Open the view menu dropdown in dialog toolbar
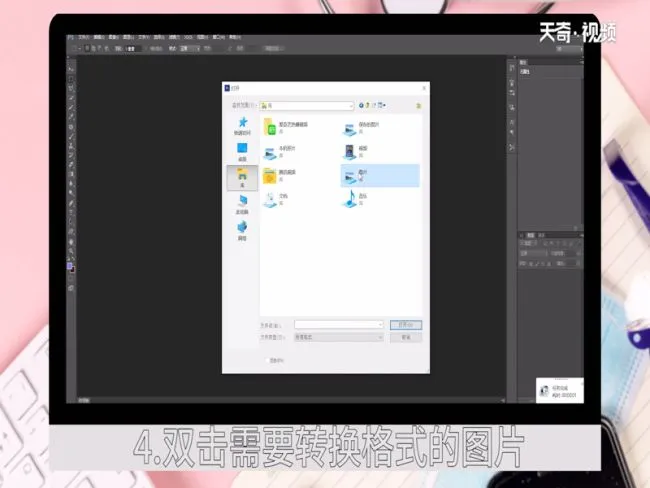Viewport: 650px width, 488px height. pos(381,105)
